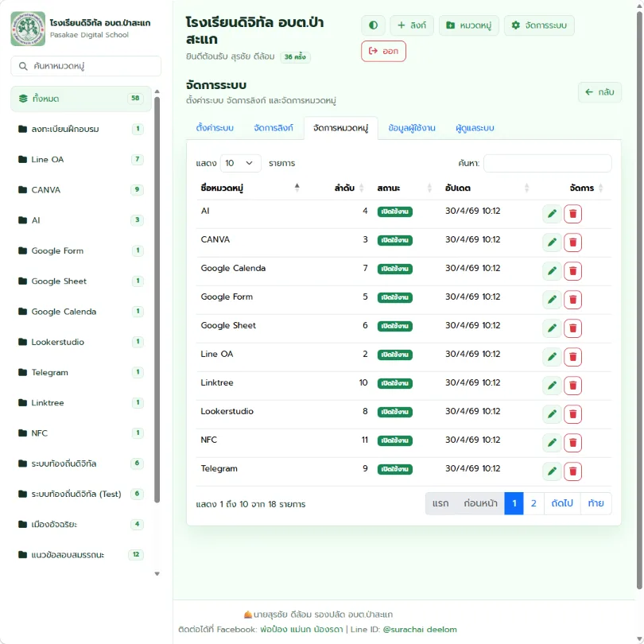The width and height of the screenshot is (644, 644).
Task: Edit the Linktree category row
Action: 552,386
